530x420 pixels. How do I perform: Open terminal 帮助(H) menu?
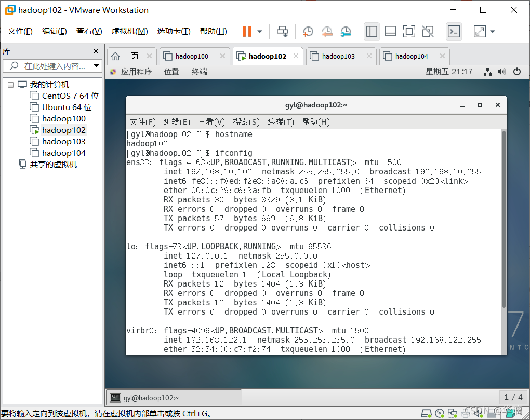pyautogui.click(x=316, y=122)
